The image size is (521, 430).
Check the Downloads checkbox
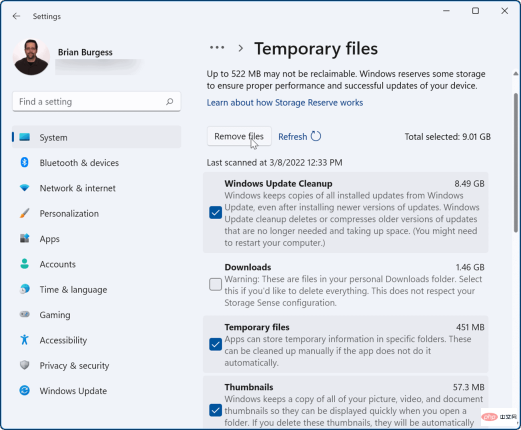215,285
